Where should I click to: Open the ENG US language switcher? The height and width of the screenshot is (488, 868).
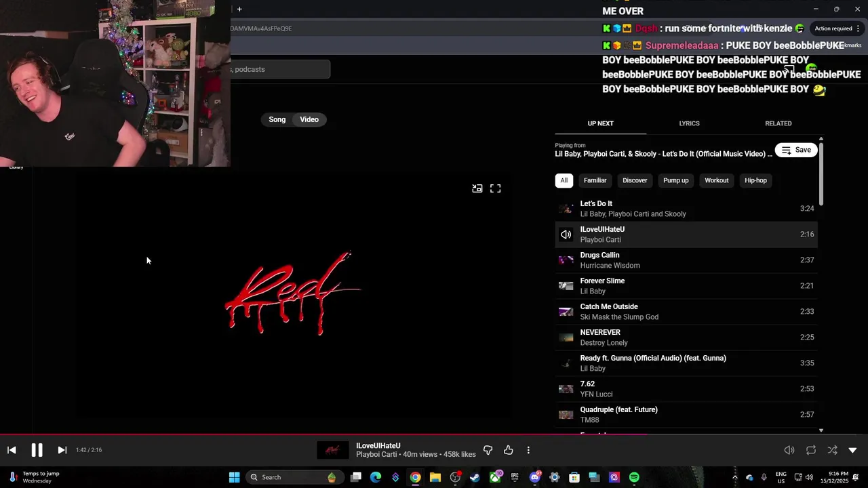781,477
